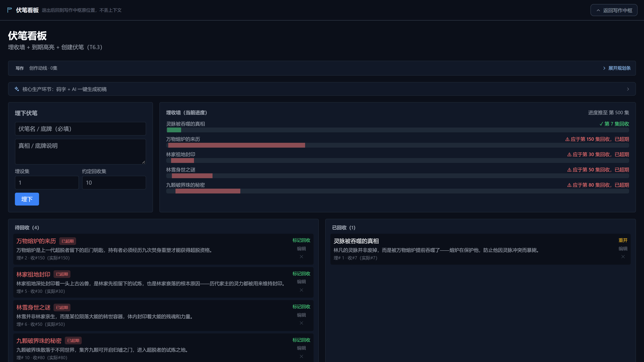Reopen 灵脉被吞噬的真相 via 重开

tap(623, 240)
